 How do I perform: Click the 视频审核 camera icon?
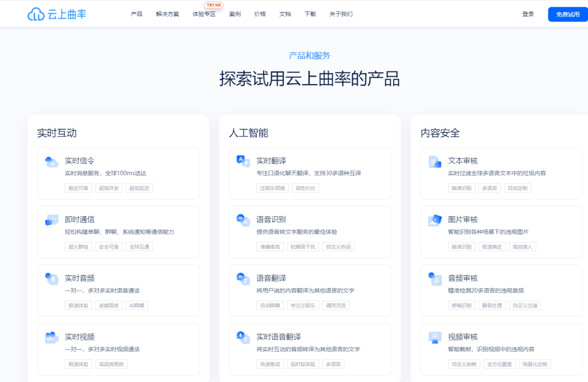point(434,337)
